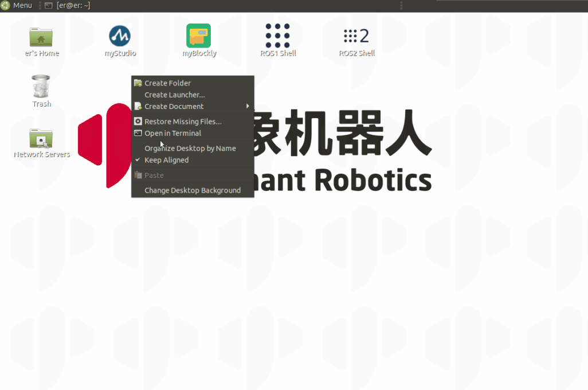Viewport: 588px width, 390px height.
Task: Click the greyed-out Paste entry
Action: [154, 175]
